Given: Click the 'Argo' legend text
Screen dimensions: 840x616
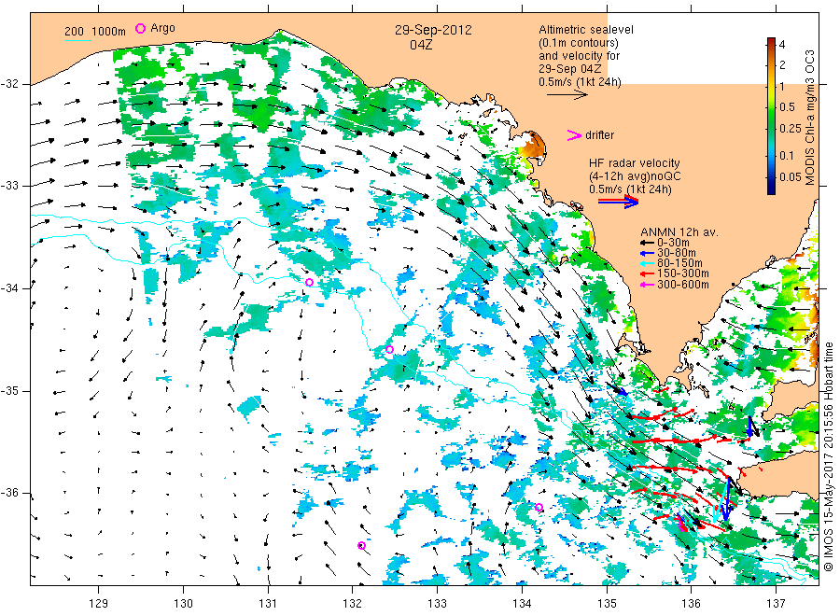Looking at the screenshot, I should click(x=162, y=28).
